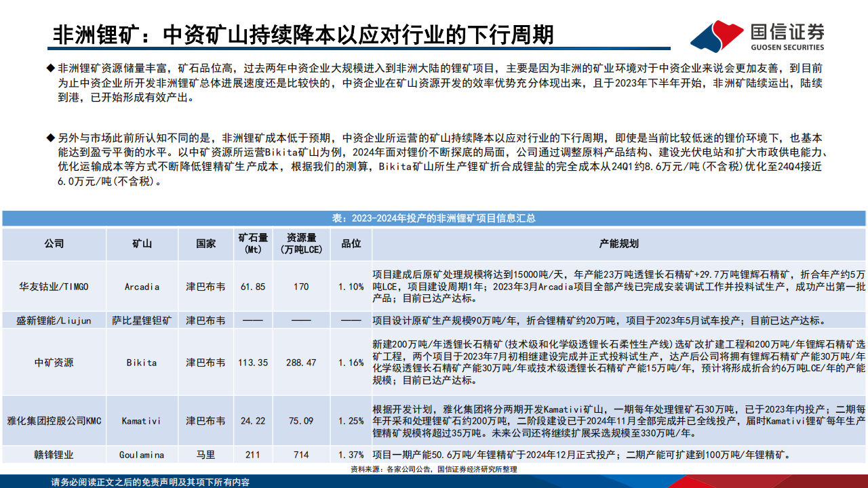Select the Arcadia mine cell
Viewport: 868px width, 488px height.
(142, 287)
